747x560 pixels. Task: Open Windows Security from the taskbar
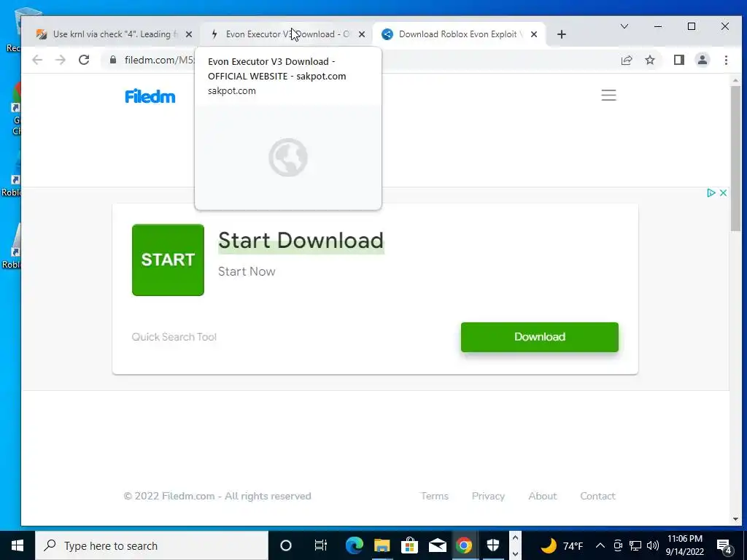click(492, 545)
